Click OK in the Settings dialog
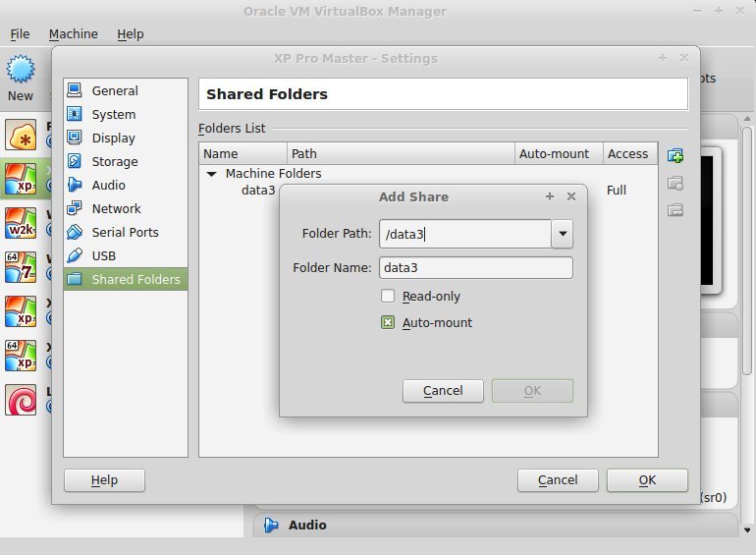Screen dimensions: 756x555 pyautogui.click(x=647, y=480)
